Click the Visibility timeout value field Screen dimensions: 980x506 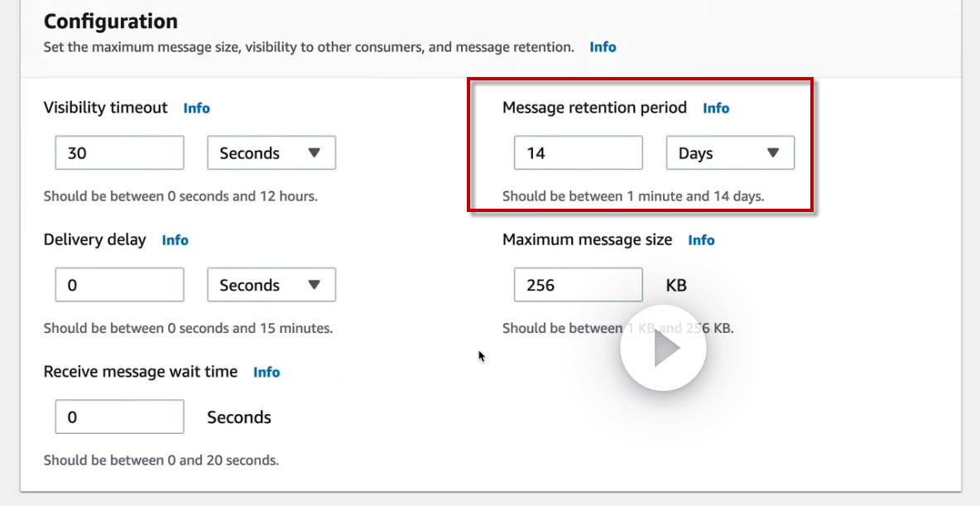tap(119, 153)
